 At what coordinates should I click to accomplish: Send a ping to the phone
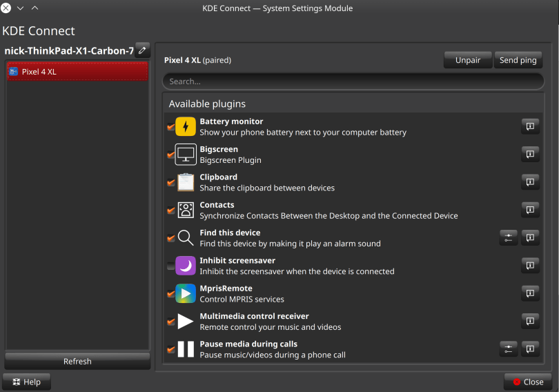[518, 60]
